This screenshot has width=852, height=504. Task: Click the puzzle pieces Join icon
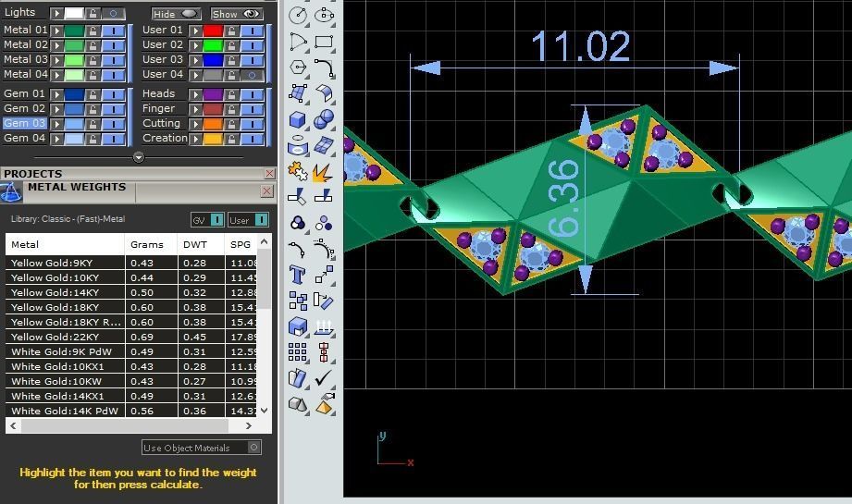tap(298, 172)
